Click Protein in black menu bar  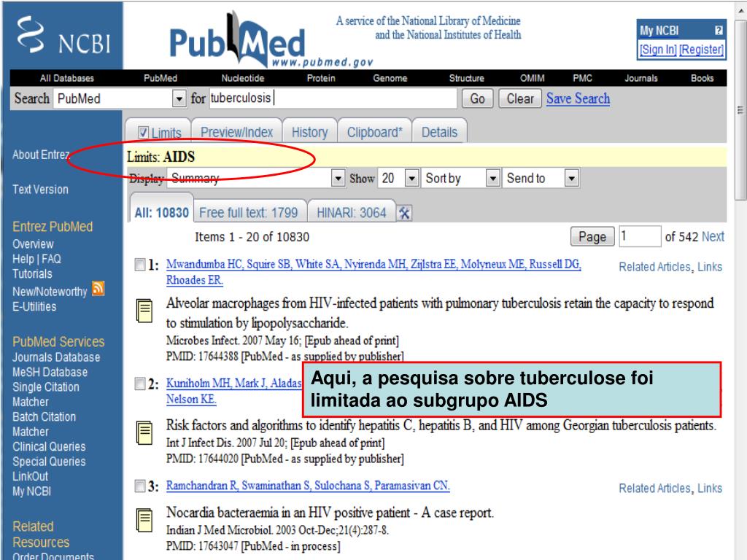pos(321,78)
